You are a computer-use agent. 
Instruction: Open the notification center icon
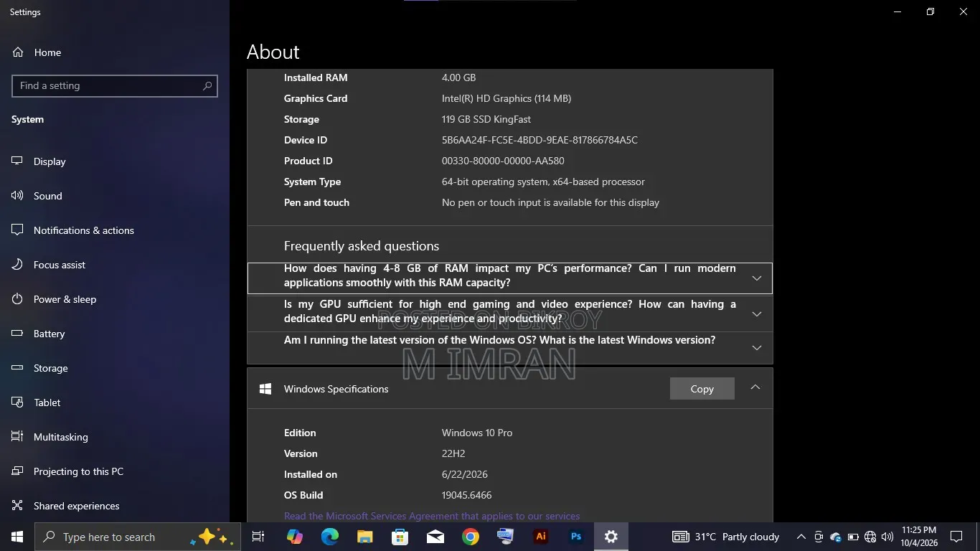[956, 537]
